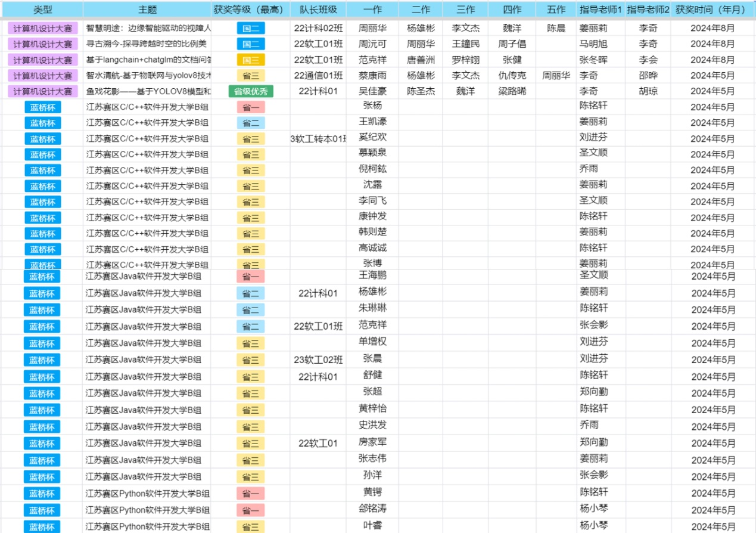Select the '获奖时间（年月）' column header
Screen dimensions: 756x533
click(712, 10)
